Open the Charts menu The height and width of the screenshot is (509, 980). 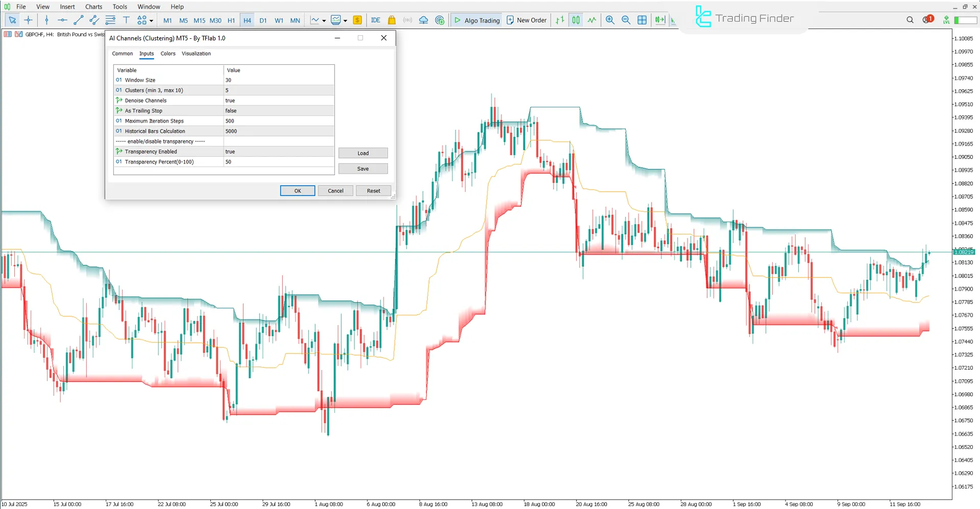[x=93, y=7]
